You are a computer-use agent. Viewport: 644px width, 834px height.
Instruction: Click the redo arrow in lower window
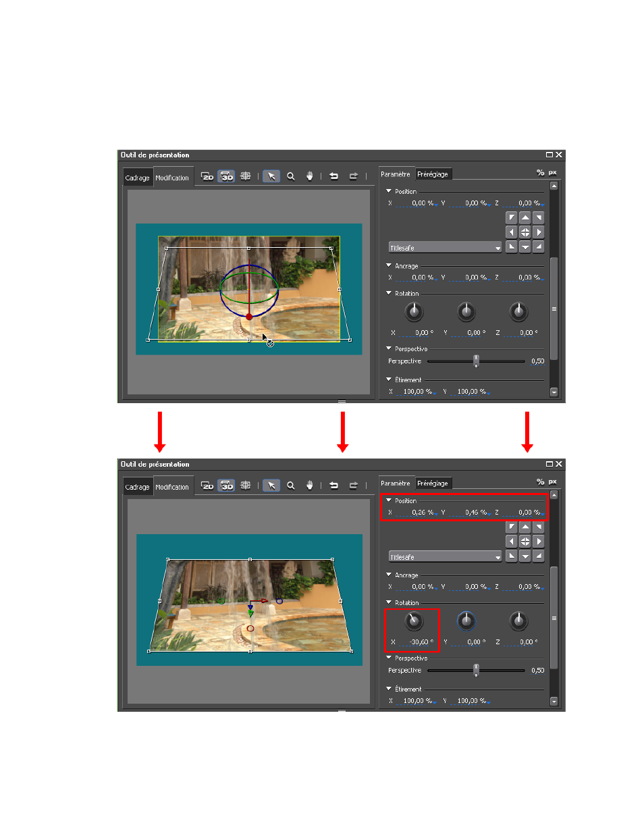click(x=353, y=486)
